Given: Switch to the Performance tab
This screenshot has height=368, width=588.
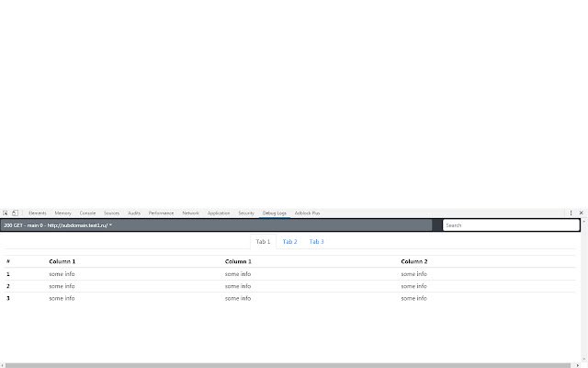Looking at the screenshot, I should (x=162, y=213).
